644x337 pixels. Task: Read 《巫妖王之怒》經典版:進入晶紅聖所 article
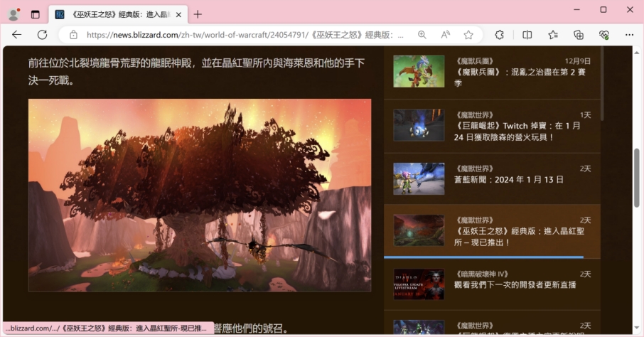[x=519, y=237]
